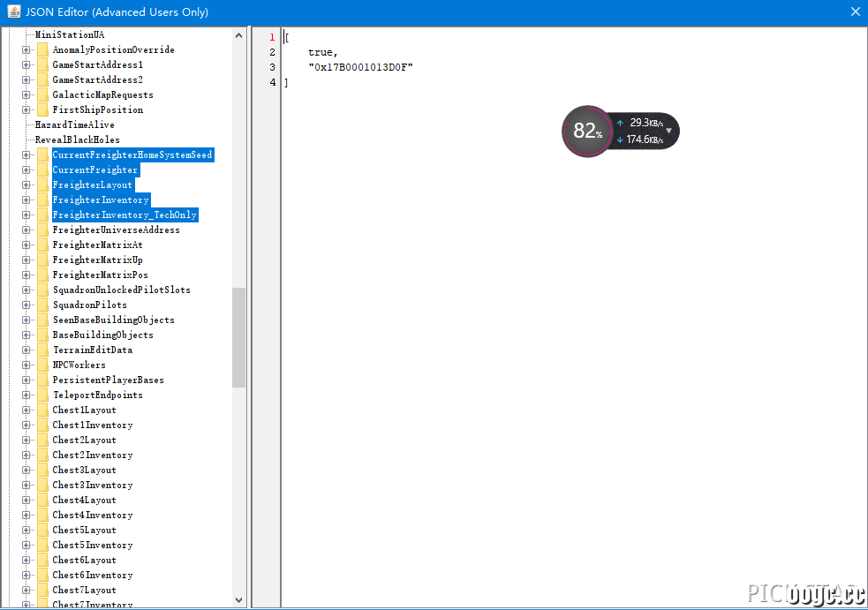Expand the TerrainEditData node
The image size is (868, 610).
click(x=26, y=350)
